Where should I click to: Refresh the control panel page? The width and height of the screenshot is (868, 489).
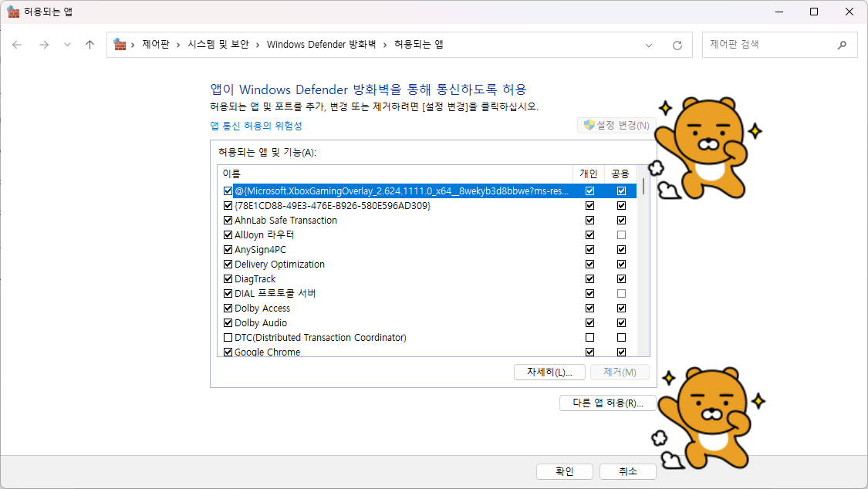(x=677, y=46)
